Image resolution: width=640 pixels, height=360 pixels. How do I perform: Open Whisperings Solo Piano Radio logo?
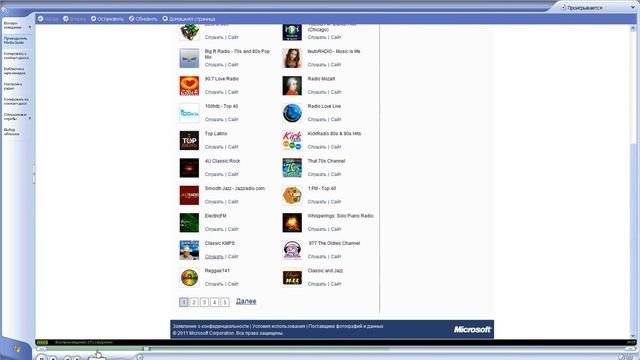pos(292,222)
